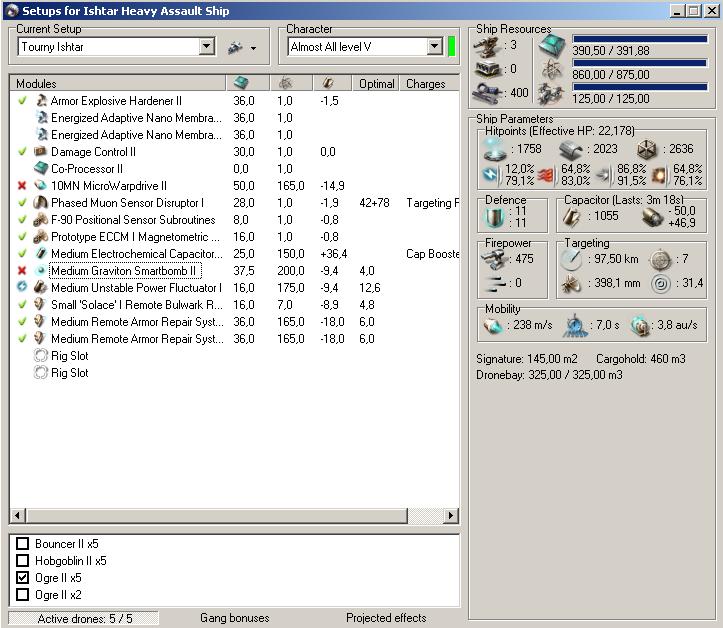
Task: Click Phased Muon Sensor Disruptor icon
Action: [41, 202]
